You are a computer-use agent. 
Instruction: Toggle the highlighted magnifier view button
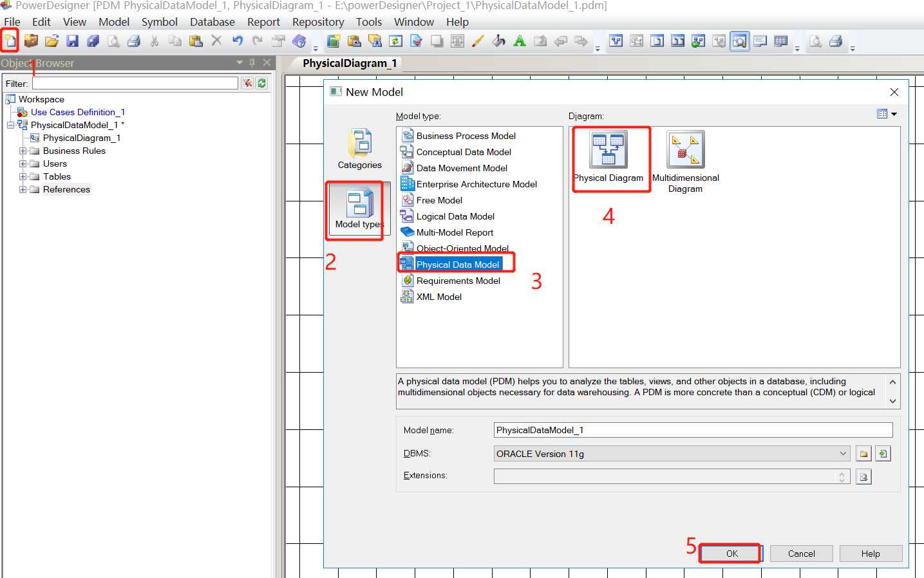[x=740, y=41]
